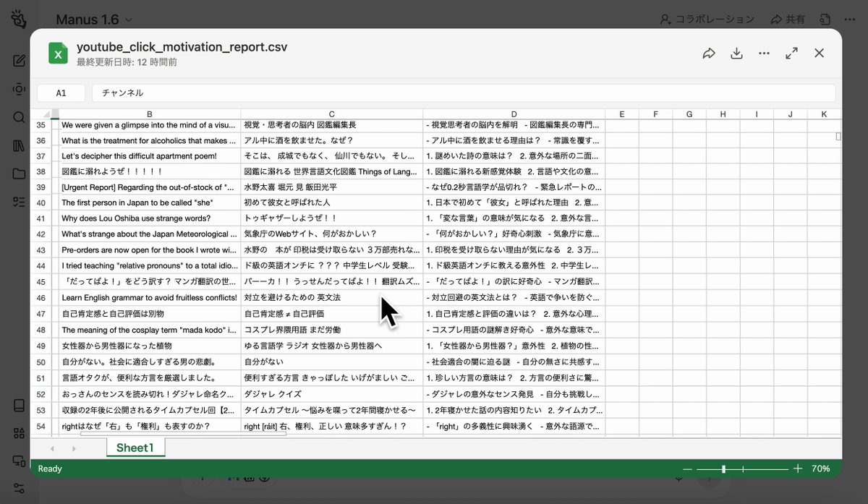868x504 pixels.
Task: Click cell "コスプレ界隈用語 まだ労働"
Action: [x=332, y=330]
